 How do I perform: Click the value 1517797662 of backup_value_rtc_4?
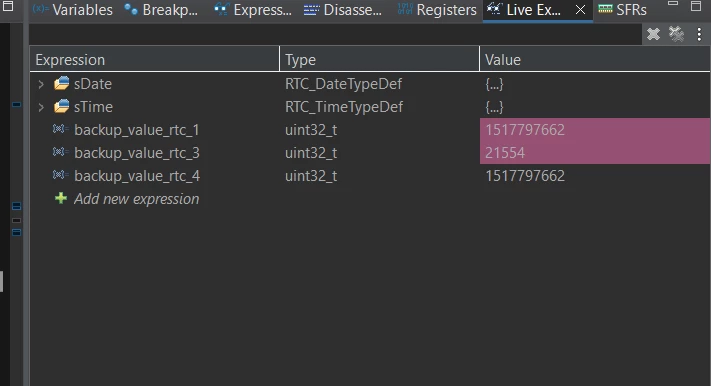coord(525,176)
